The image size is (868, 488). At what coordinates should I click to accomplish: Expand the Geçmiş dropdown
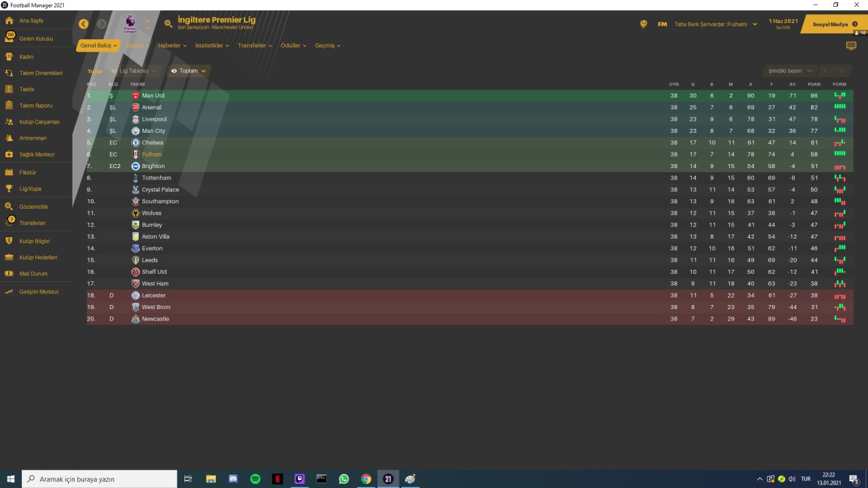[328, 45]
